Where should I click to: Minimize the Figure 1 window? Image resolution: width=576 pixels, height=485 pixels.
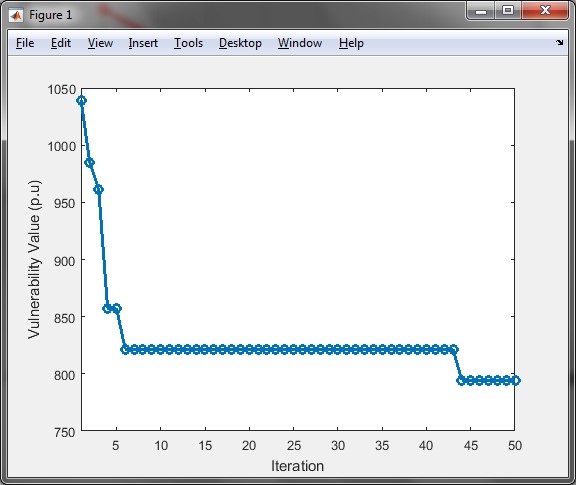click(481, 11)
